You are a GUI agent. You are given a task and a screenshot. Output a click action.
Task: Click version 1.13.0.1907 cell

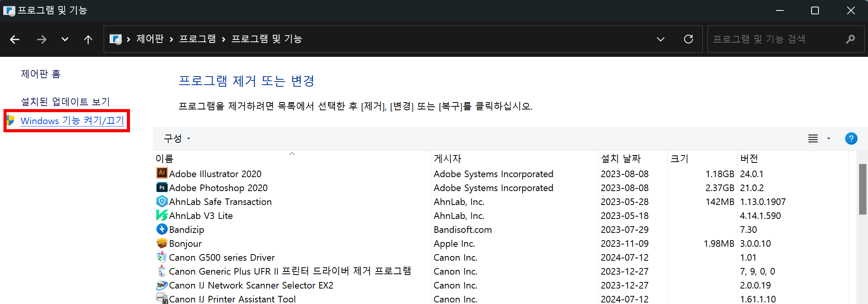click(763, 202)
